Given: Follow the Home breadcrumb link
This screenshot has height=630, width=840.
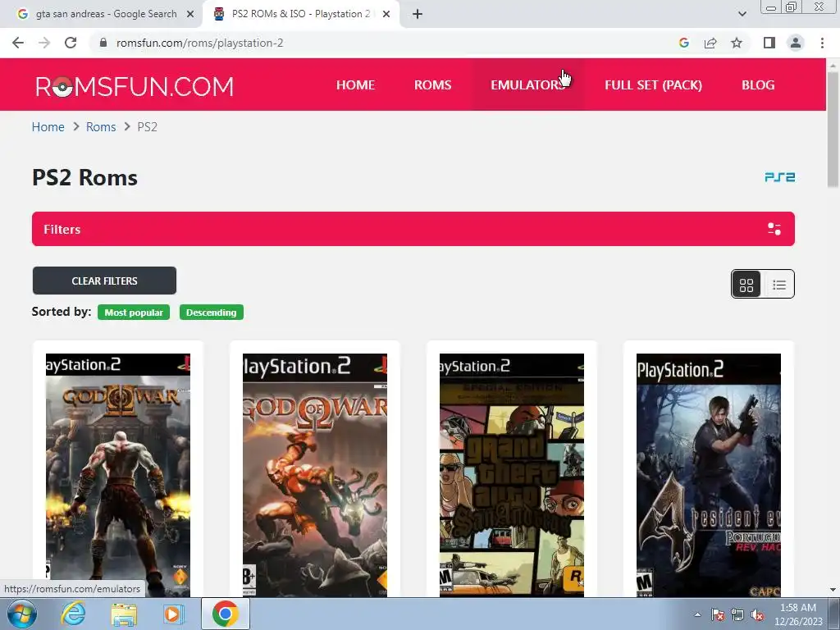Looking at the screenshot, I should [48, 127].
